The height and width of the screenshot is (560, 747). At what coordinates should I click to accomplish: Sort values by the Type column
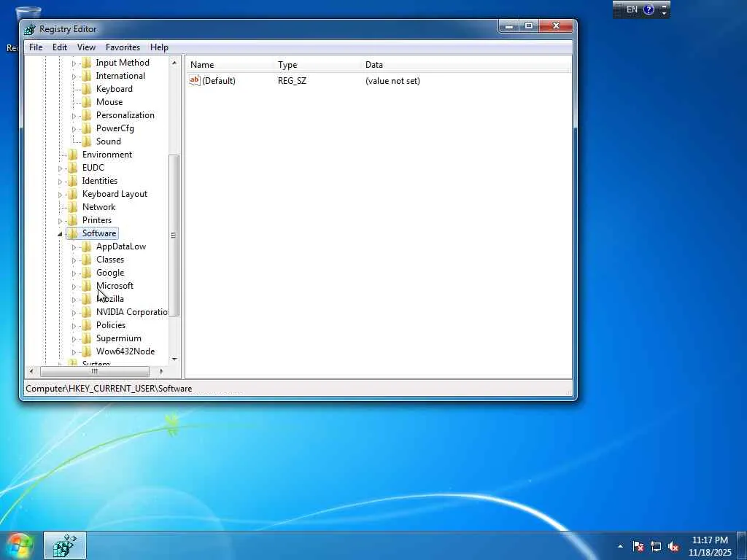click(318, 65)
